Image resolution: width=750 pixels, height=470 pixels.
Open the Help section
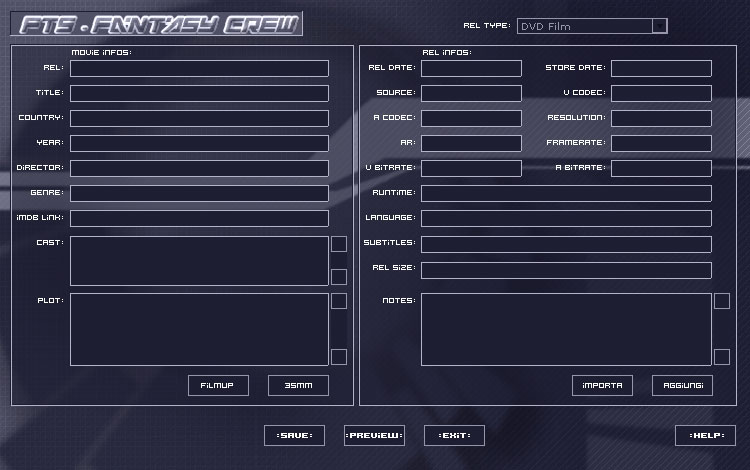point(705,435)
